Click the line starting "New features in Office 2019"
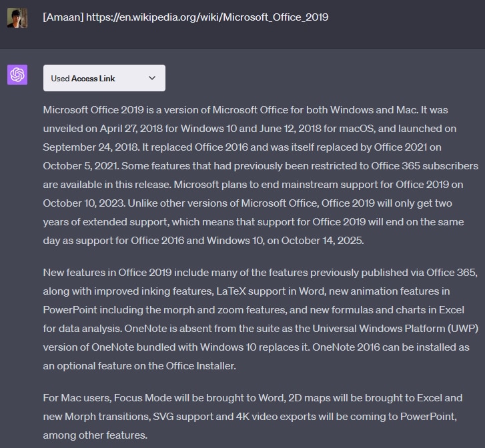Screen dimensions: 485x448 (x=260, y=273)
